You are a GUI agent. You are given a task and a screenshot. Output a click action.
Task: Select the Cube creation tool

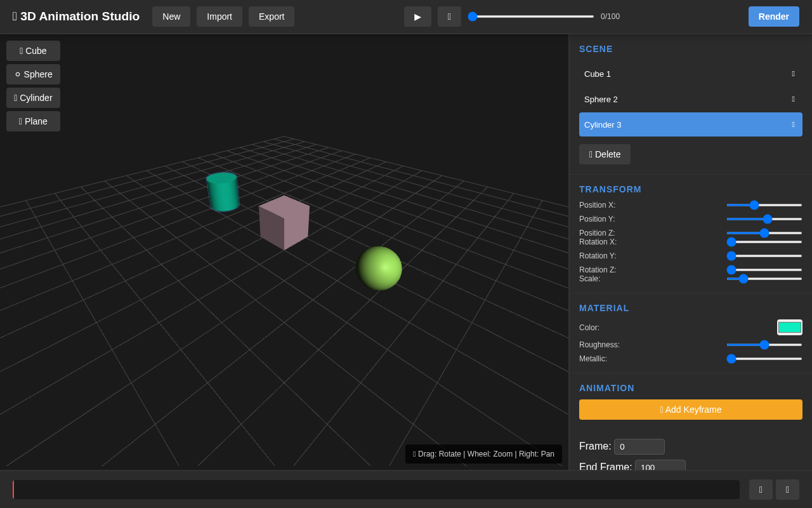coord(32,51)
